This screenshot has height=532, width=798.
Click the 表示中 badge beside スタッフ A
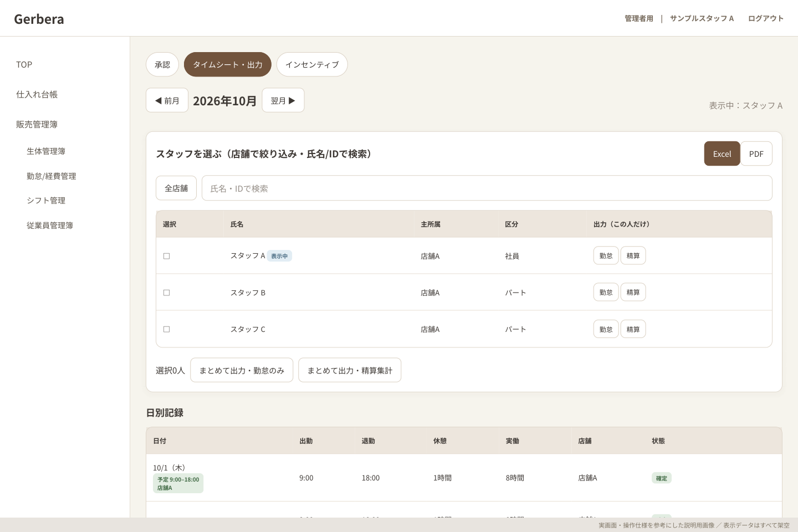click(279, 256)
